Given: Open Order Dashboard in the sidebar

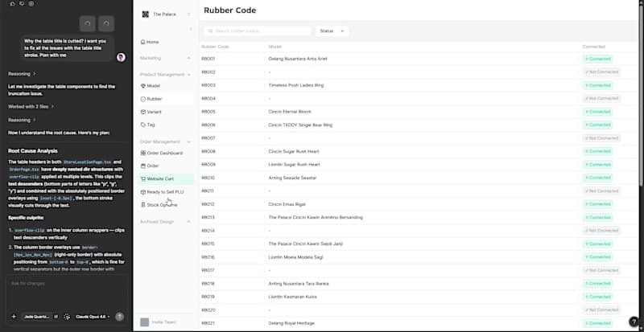Looking at the screenshot, I should [x=166, y=153].
